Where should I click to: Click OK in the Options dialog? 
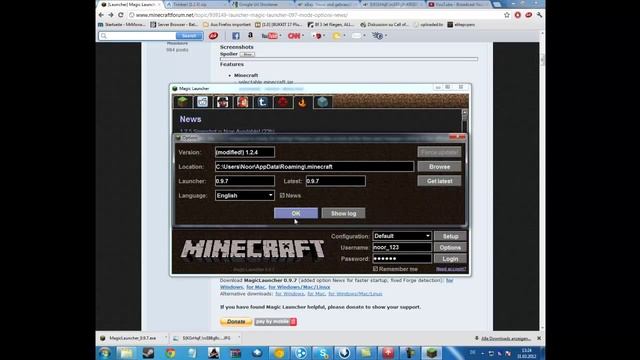pyautogui.click(x=296, y=213)
